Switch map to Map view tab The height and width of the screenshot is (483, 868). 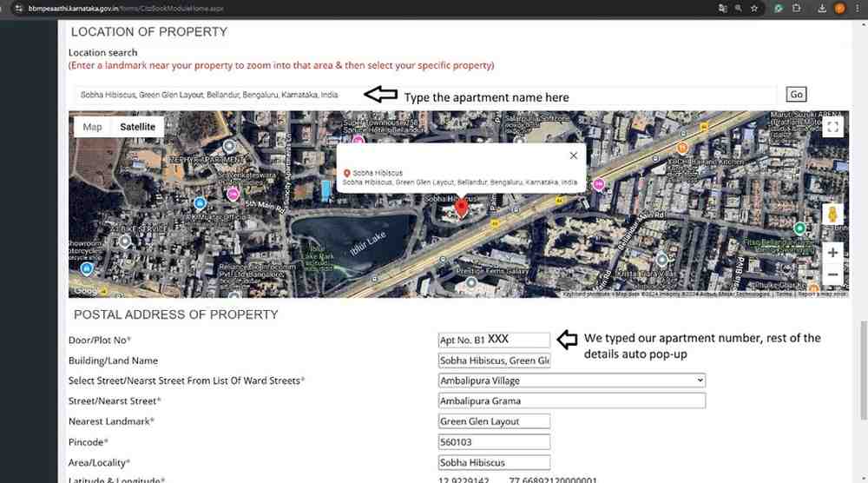92,127
